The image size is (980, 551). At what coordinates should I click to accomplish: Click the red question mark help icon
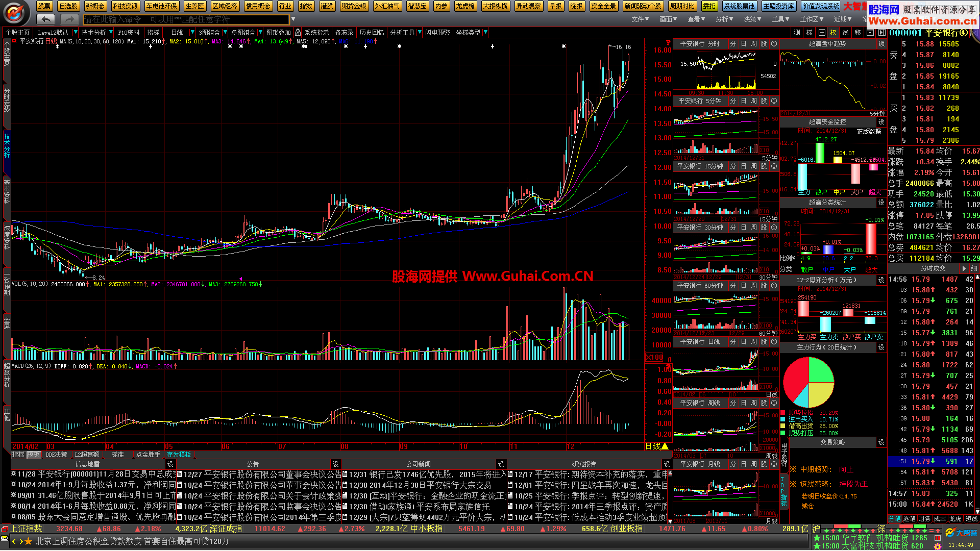[x=668, y=42]
